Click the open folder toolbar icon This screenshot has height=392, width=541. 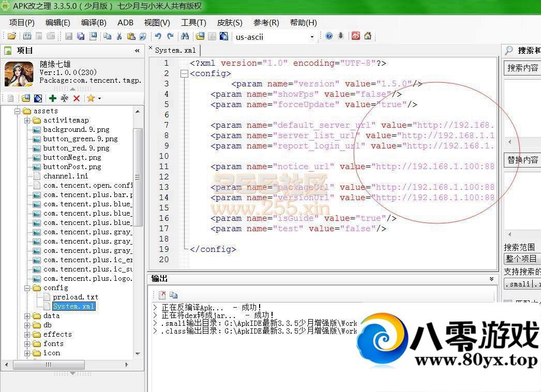(x=11, y=36)
